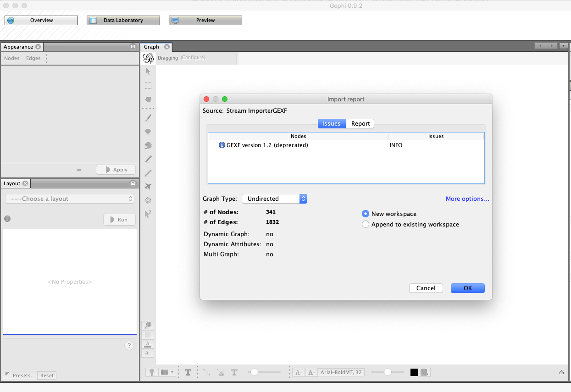Toggle the show edges line icon
Screen dimensions: 571x392
206,372
